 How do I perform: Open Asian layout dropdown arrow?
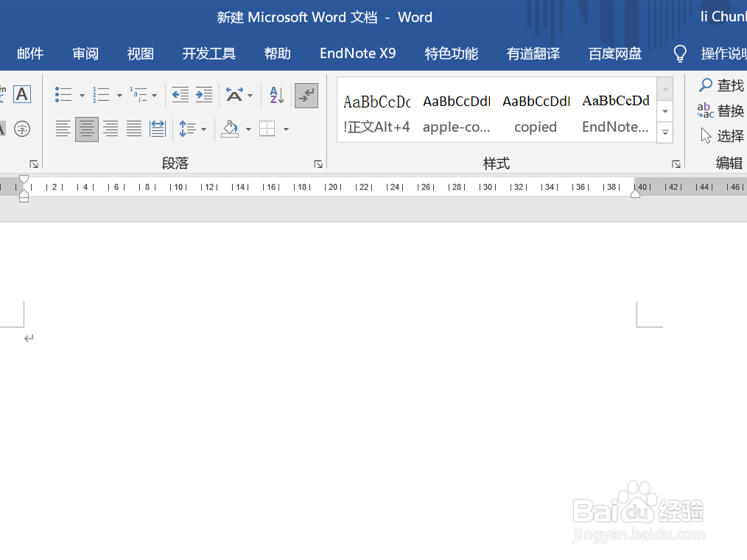[250, 95]
